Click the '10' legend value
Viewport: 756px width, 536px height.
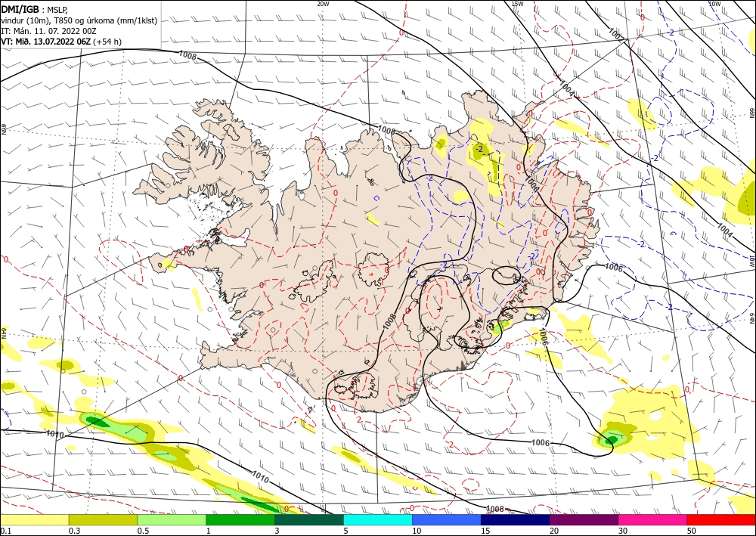point(417,531)
